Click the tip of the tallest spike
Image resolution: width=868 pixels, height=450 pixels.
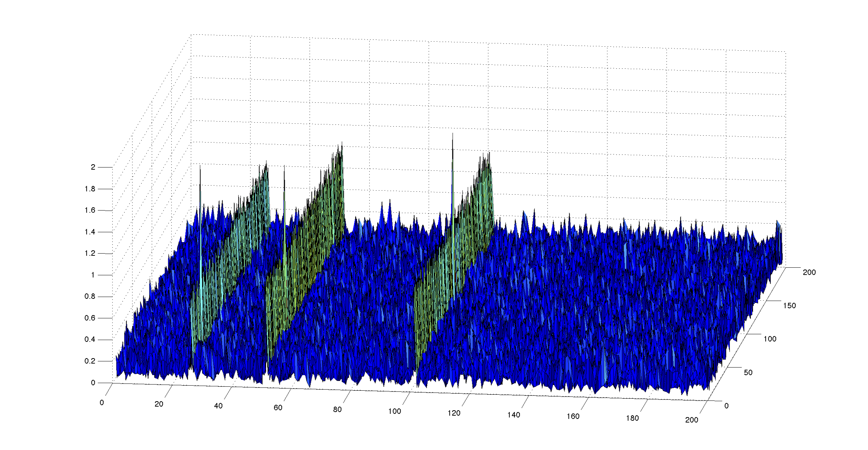[452, 134]
